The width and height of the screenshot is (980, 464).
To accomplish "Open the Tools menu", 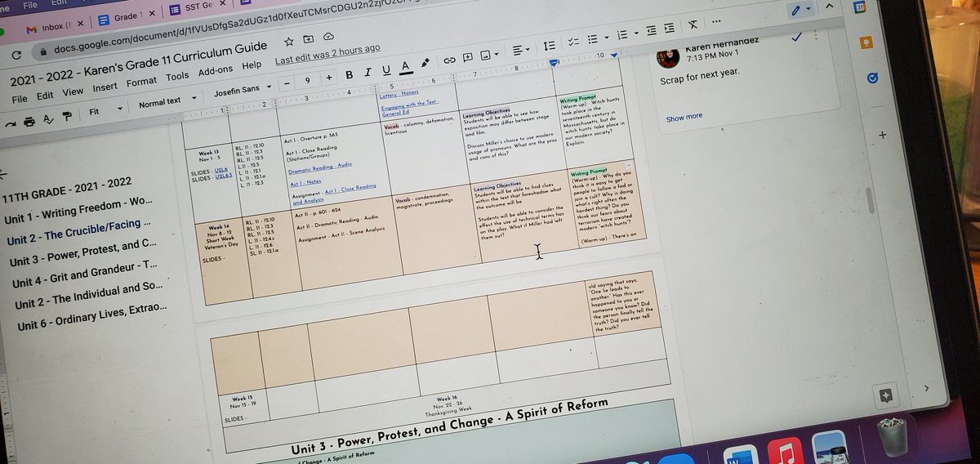I will tap(177, 77).
